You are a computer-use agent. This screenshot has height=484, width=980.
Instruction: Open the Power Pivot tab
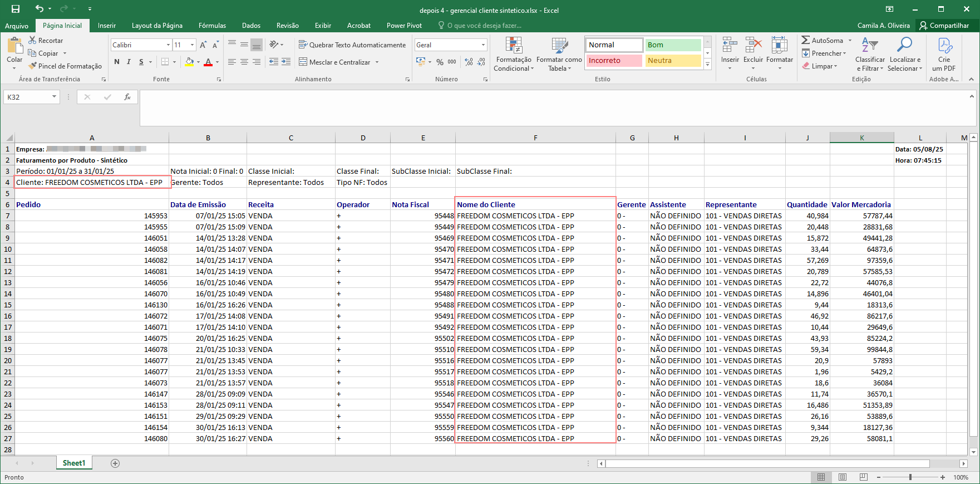(x=404, y=26)
